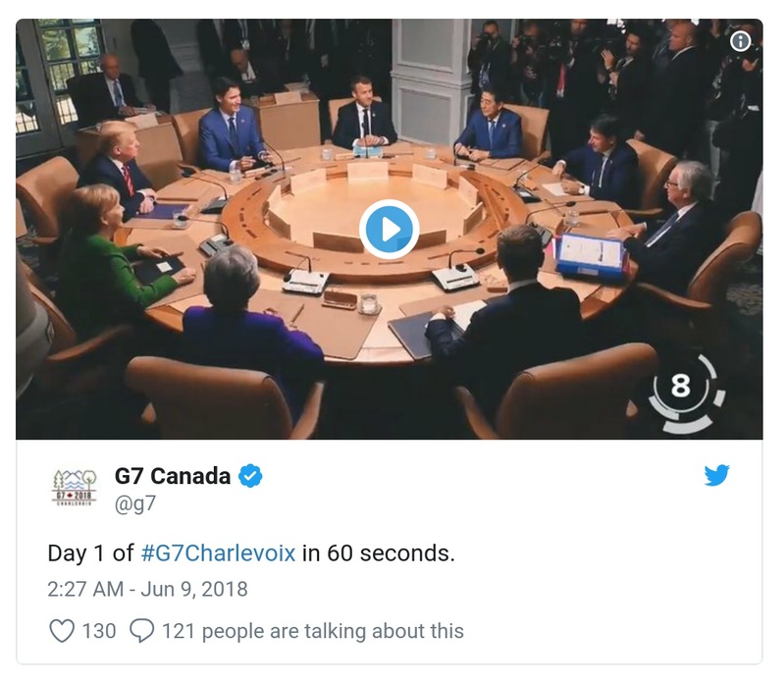This screenshot has height=683, width=784.
Task: Open "121 people are talking about this"
Action: [312, 630]
